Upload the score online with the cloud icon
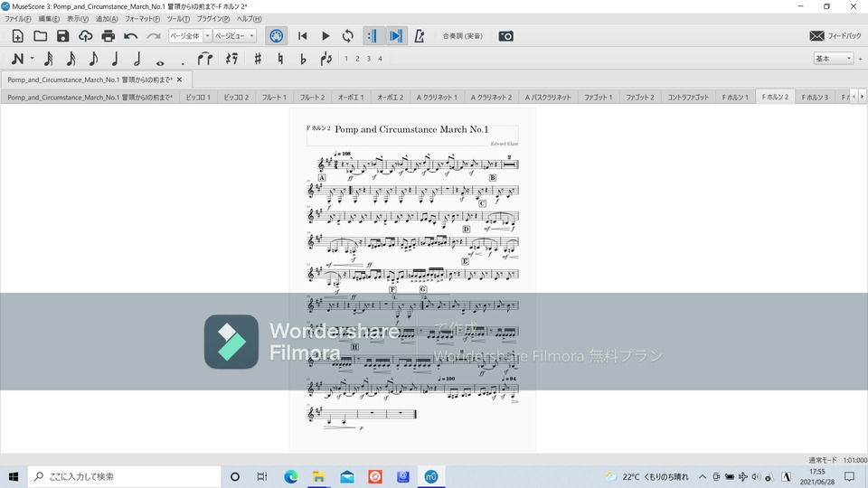 point(85,36)
